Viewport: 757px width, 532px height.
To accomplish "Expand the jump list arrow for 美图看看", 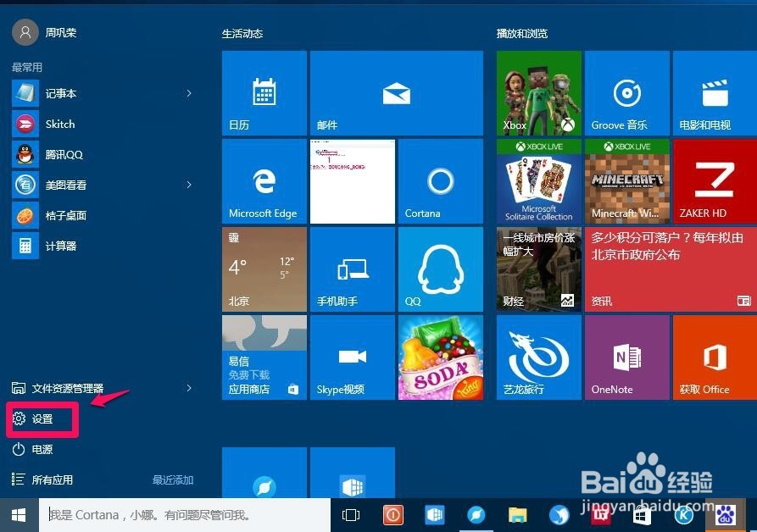I will 189,185.
